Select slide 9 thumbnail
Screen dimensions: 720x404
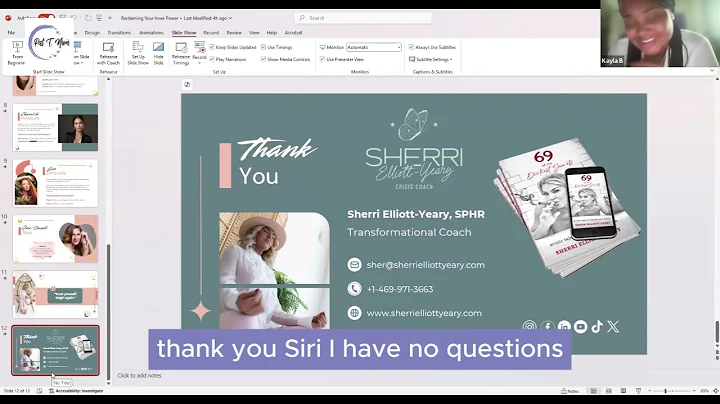55,183
